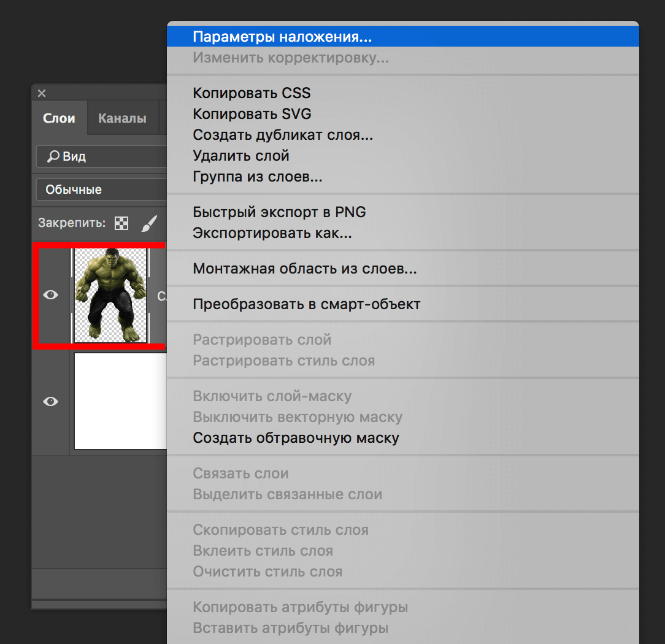Select Копировать CSS menu item
665x644 pixels.
[252, 93]
